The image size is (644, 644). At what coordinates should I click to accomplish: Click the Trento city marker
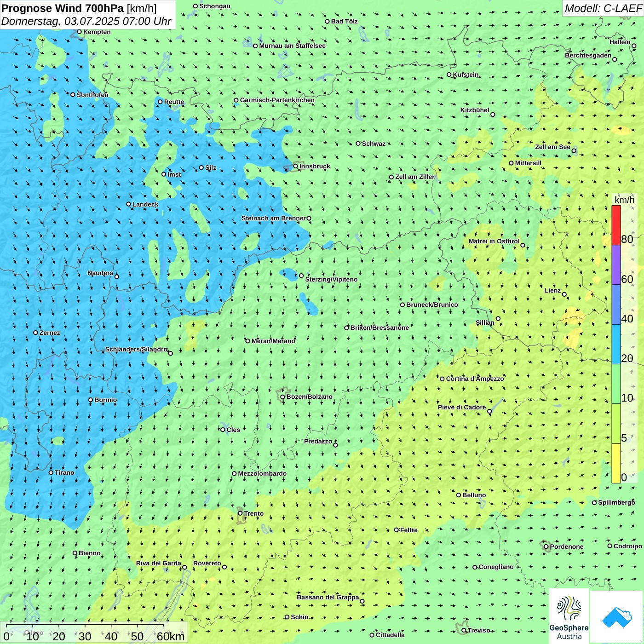coord(240,513)
